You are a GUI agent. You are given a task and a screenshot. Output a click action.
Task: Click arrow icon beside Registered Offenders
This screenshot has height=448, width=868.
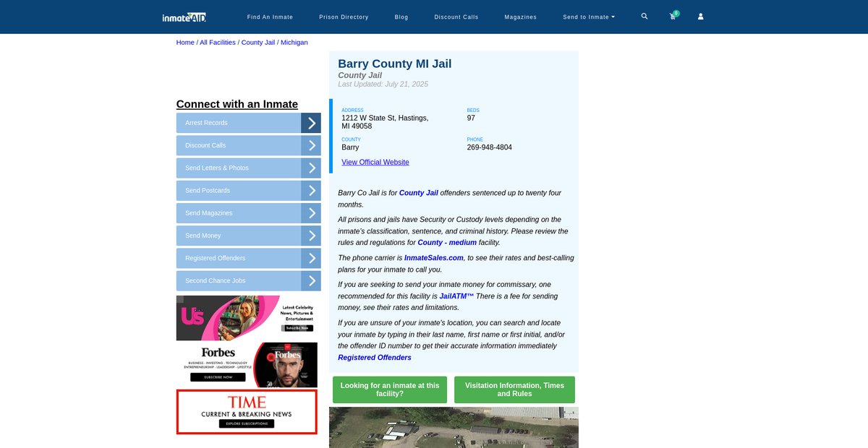pos(311,258)
